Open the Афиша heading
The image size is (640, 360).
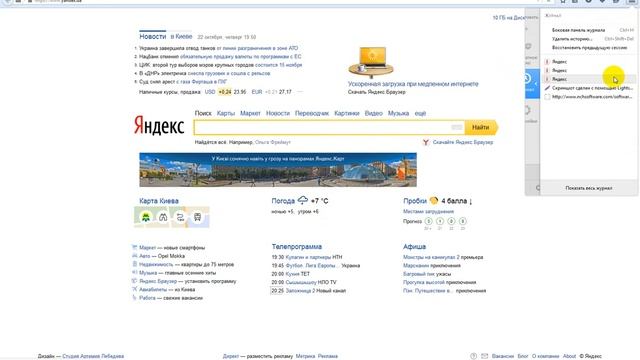[x=414, y=247]
